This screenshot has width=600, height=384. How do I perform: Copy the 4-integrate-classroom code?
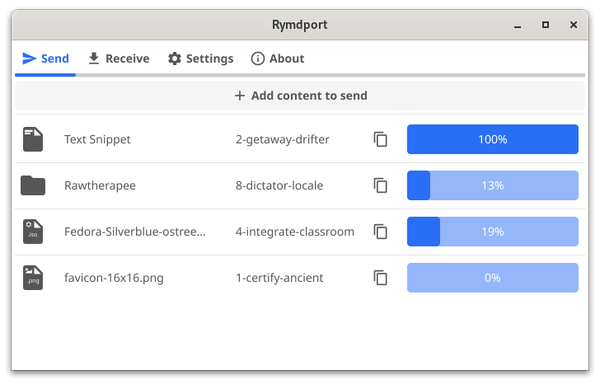click(x=380, y=232)
